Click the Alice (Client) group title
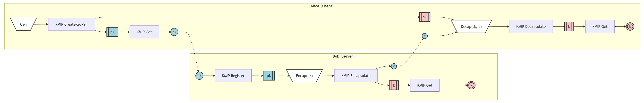Viewport: 644px width, 103px height. [x=322, y=6]
